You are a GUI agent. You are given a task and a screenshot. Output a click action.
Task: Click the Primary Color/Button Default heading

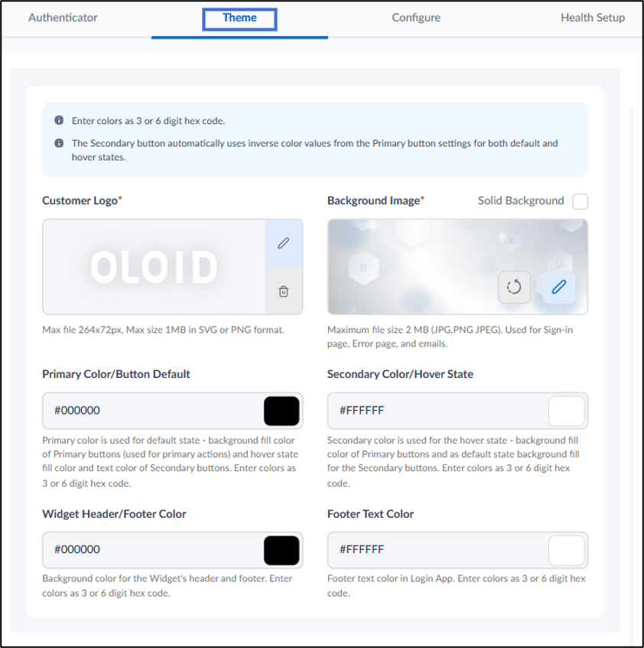pyautogui.click(x=116, y=374)
